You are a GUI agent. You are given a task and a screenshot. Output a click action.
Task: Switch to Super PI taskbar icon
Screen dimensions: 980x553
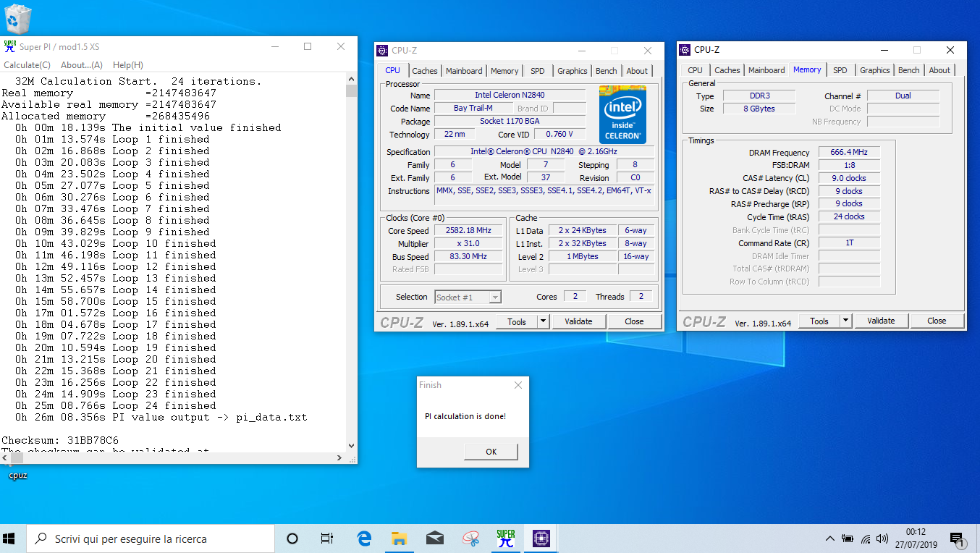[x=506, y=539]
